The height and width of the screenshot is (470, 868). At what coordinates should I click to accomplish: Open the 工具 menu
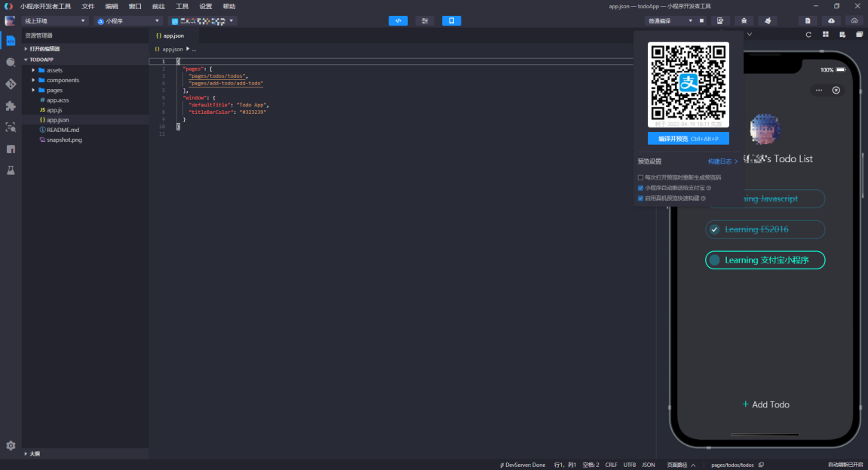click(x=182, y=7)
